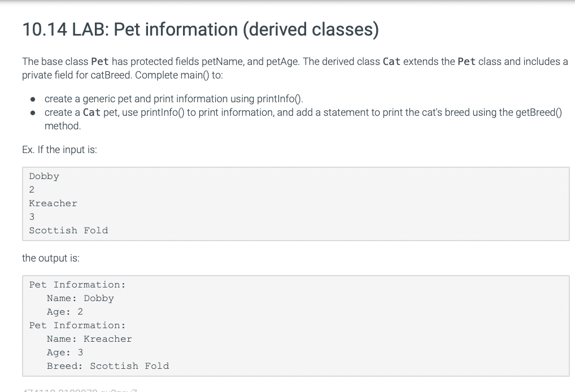This screenshot has width=575, height=392.
Task: Click bold "Cat" in the second bullet
Action: (92, 112)
